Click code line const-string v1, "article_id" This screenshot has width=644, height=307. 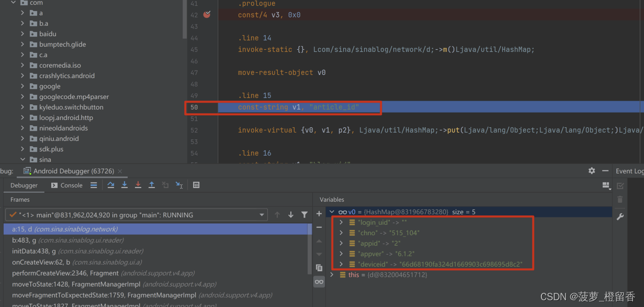[299, 107]
